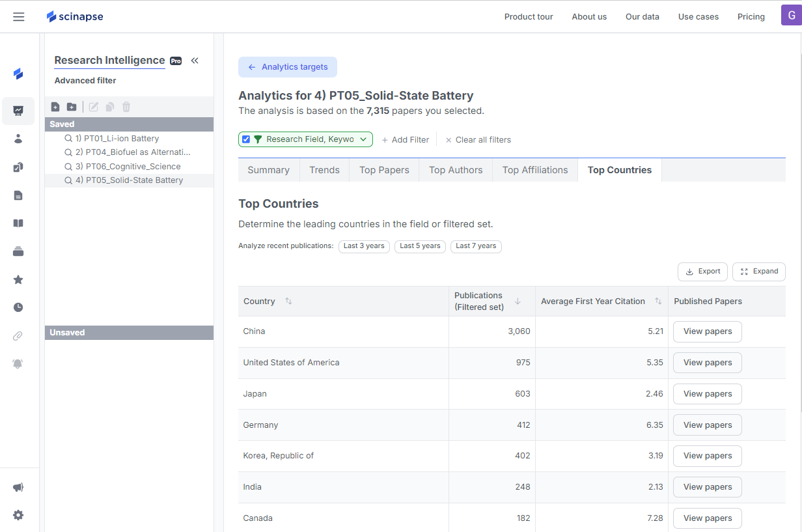This screenshot has height=532, width=802.
Task: Click the Scinapse logo in header
Action: [75, 16]
